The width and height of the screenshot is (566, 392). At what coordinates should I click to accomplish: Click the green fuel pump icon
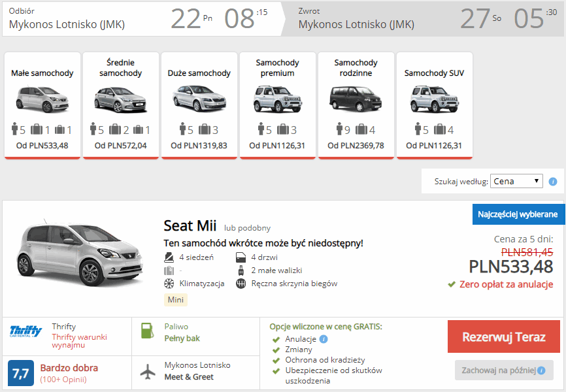point(148,331)
